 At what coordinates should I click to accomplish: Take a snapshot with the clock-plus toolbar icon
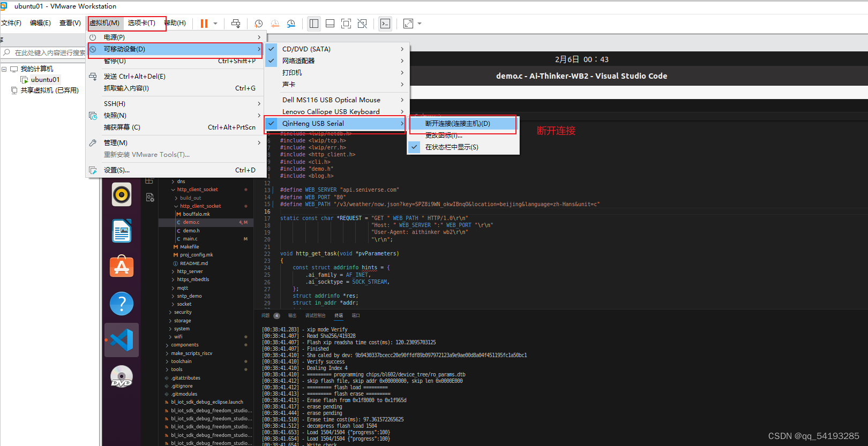click(x=259, y=24)
